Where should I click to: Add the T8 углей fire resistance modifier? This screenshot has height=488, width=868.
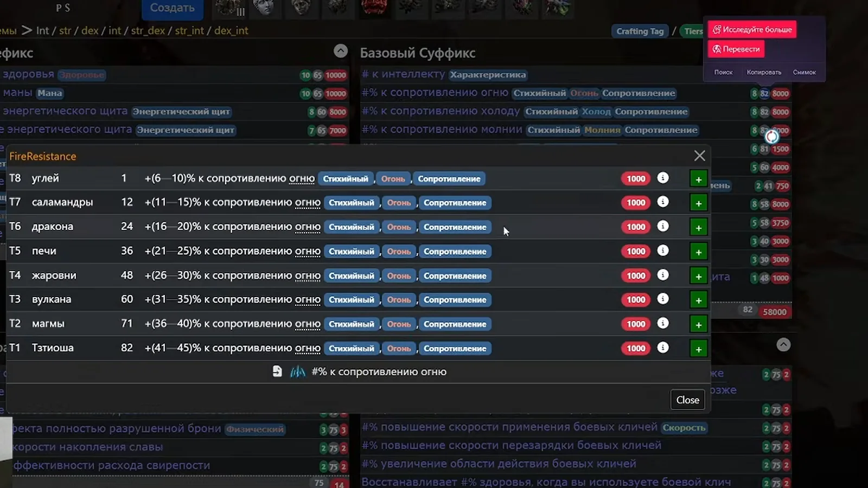698,179
